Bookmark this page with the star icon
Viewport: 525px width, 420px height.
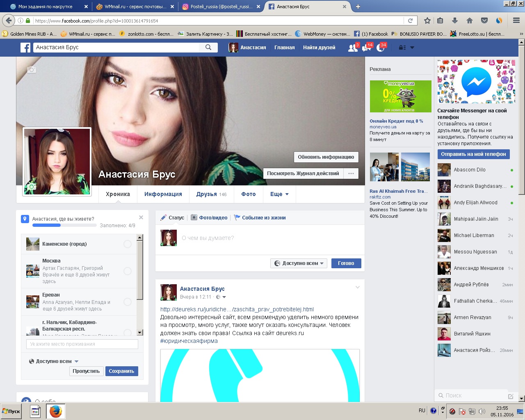click(x=427, y=21)
